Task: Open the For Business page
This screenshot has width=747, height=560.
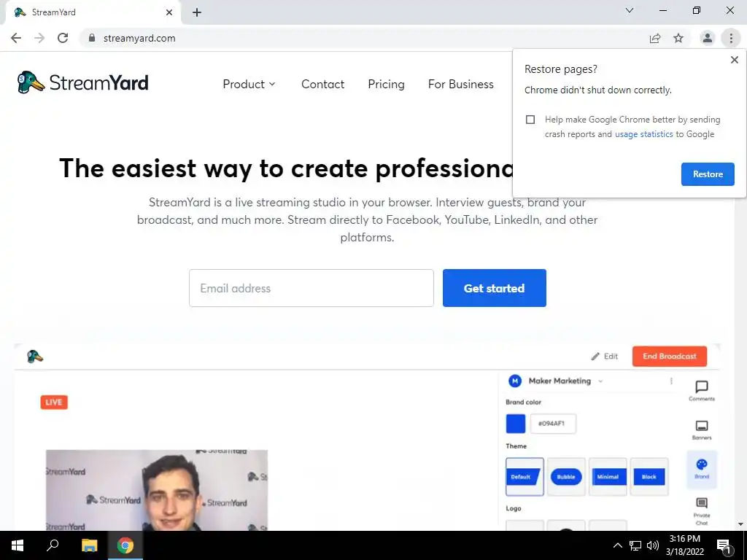Action: pos(461,85)
